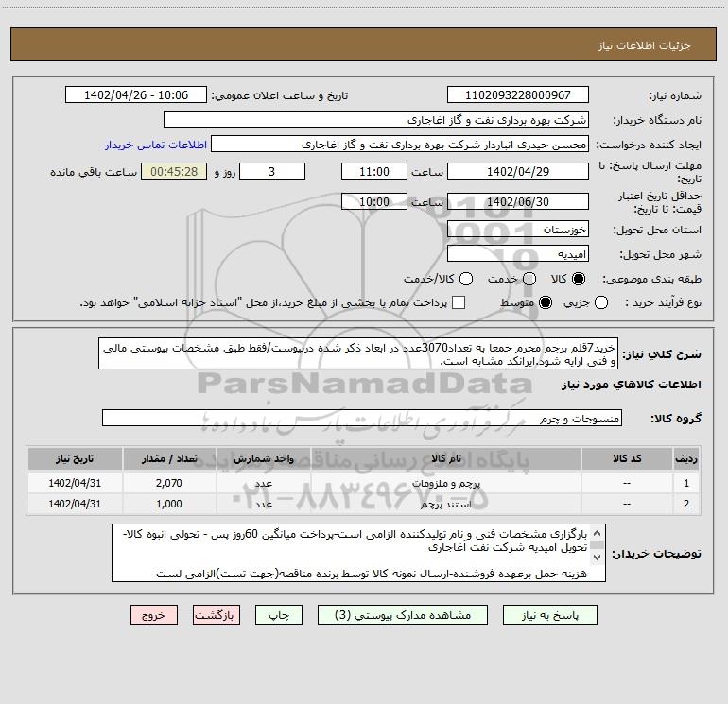Click response deadline date 1402/04/29
This screenshot has height=704, width=728.
pos(518,171)
